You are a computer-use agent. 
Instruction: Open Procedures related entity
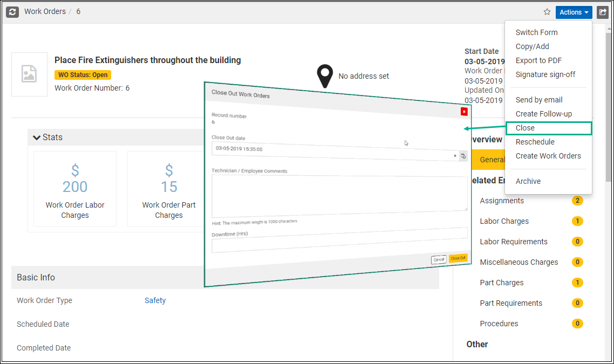pos(499,324)
